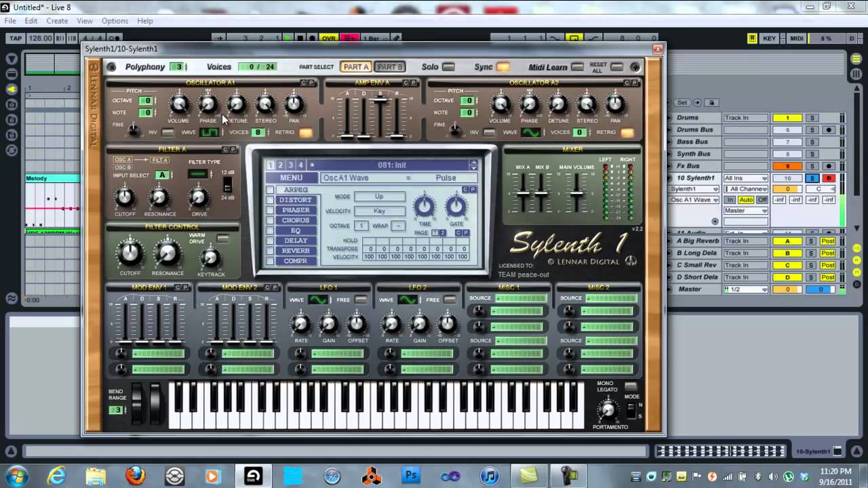Toggle the Solo switch in Sylenth1
Screen dimensions: 868x488
click(448, 67)
